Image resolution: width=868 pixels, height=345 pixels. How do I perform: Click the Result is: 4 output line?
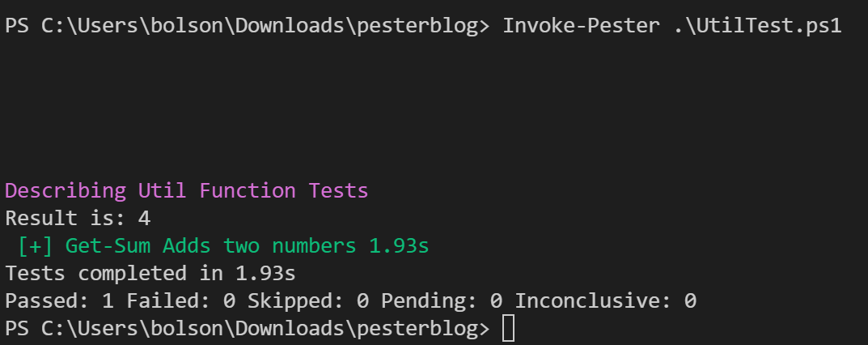(78, 218)
